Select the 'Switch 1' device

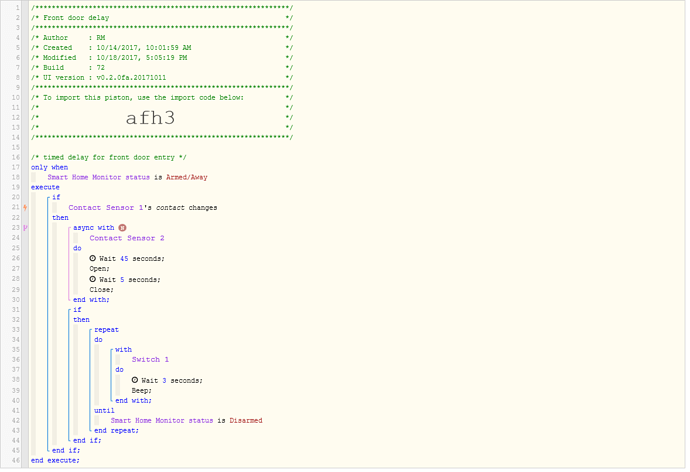(x=150, y=360)
